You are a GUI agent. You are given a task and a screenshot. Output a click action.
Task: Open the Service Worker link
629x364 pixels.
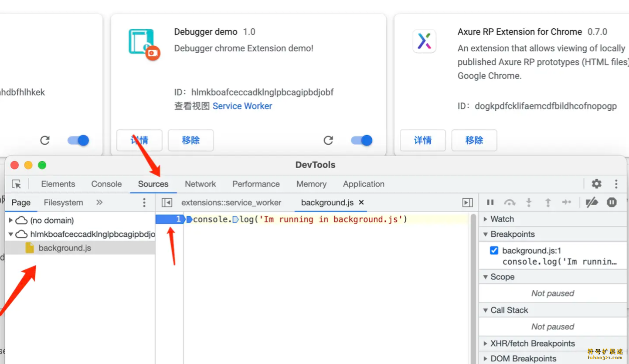[x=242, y=106]
